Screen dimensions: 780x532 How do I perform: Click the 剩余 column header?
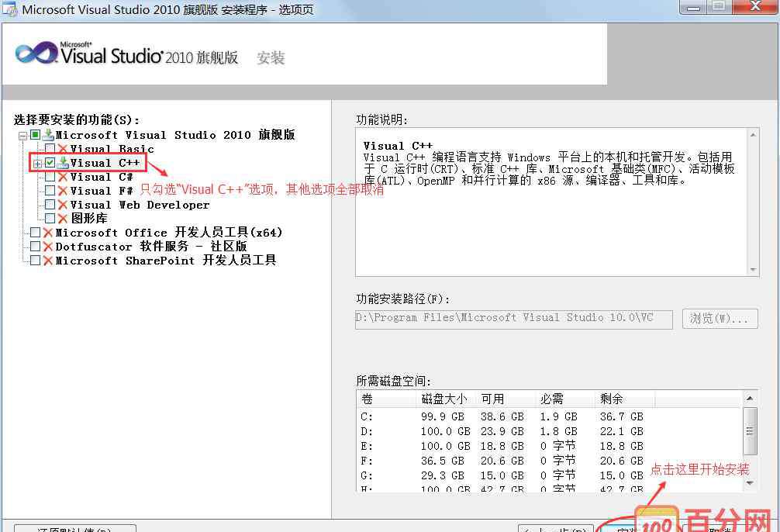point(624,399)
